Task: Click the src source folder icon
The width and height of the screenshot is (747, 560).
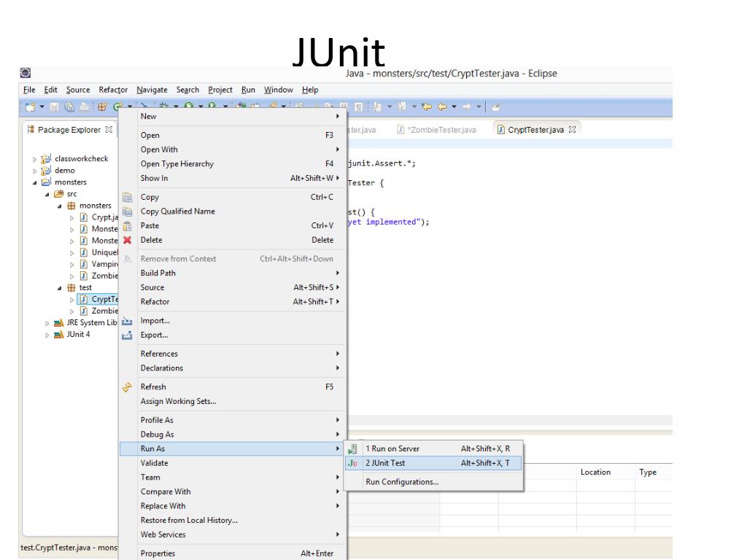Action: click(58, 194)
